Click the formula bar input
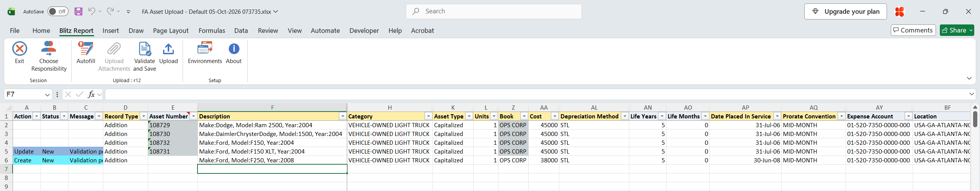This screenshot has height=191, width=980. tap(536, 94)
